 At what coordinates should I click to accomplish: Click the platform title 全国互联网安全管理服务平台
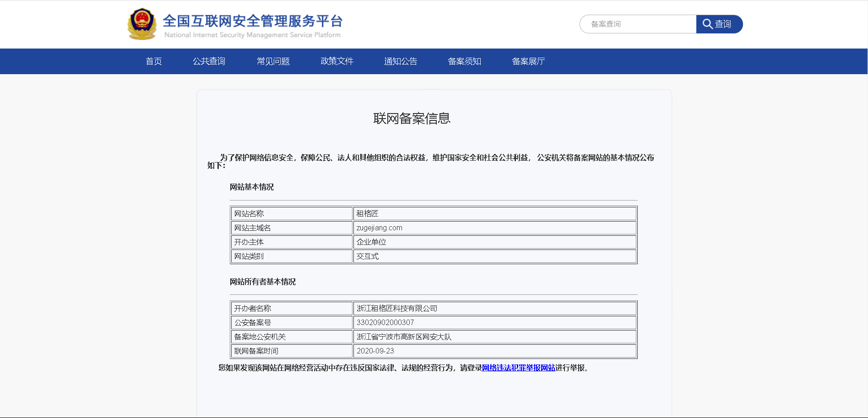253,21
